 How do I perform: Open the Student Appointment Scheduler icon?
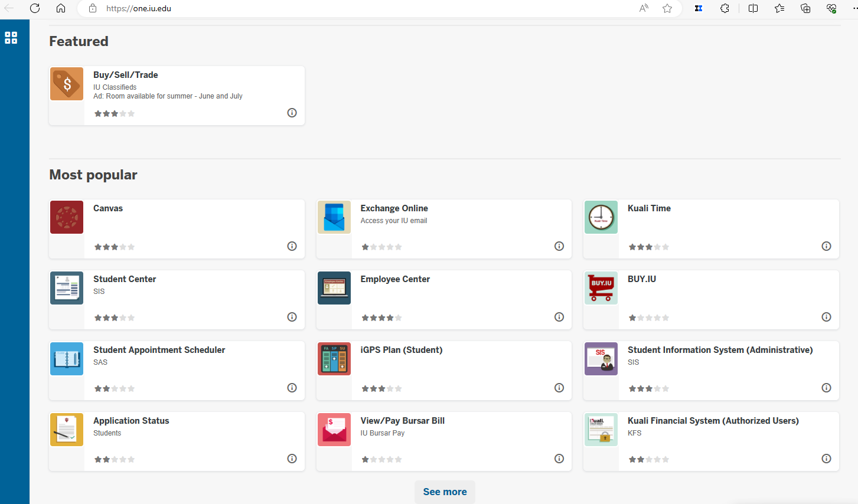pyautogui.click(x=67, y=359)
